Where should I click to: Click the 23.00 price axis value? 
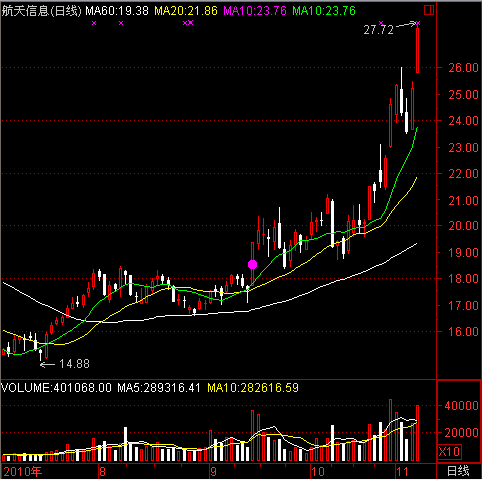(x=464, y=147)
